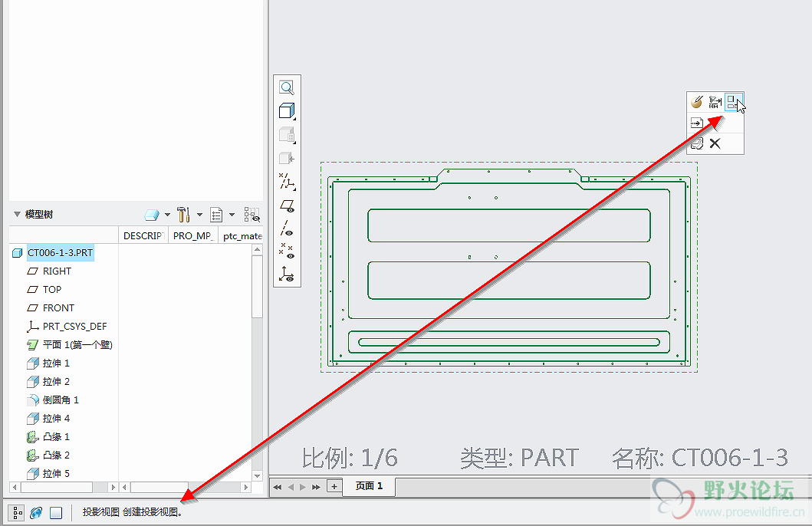
Task: Click the model tree show layers icon
Action: (152, 215)
